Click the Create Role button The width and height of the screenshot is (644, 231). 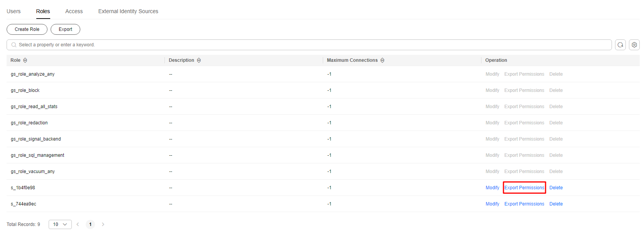(27, 29)
